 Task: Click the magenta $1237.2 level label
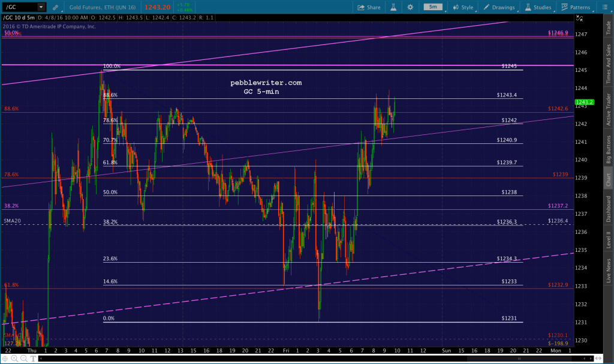coord(558,206)
